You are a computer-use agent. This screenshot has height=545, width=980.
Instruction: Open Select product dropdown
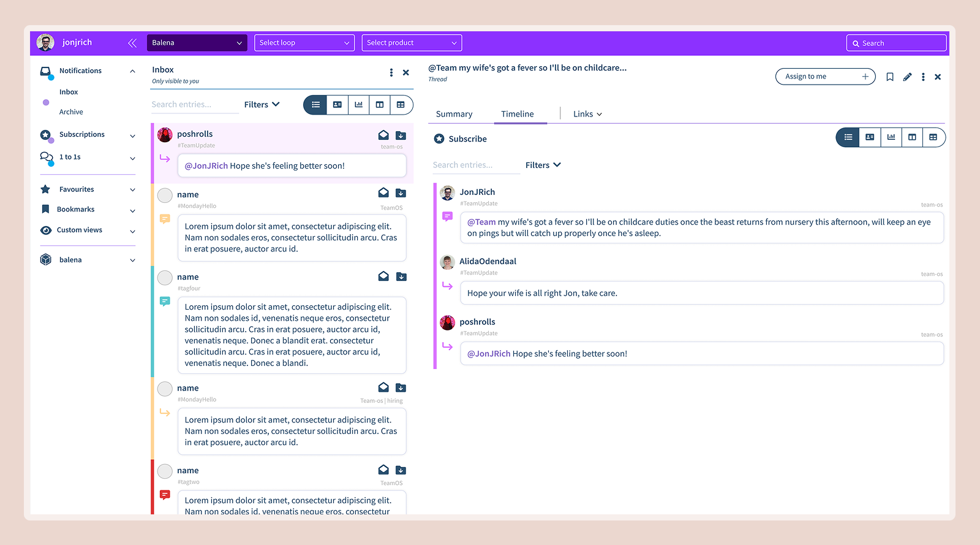412,43
